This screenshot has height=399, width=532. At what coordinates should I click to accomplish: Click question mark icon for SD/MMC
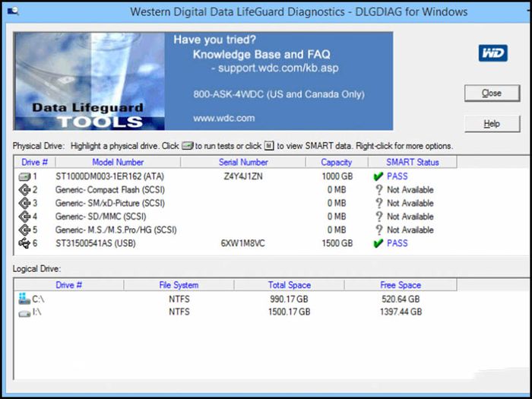379,217
